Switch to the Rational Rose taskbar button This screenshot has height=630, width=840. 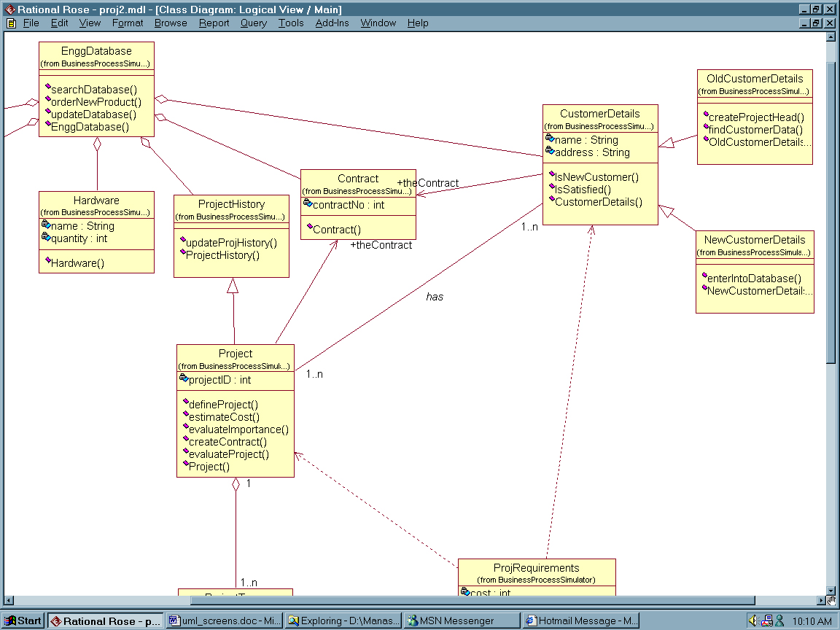pyautogui.click(x=105, y=621)
